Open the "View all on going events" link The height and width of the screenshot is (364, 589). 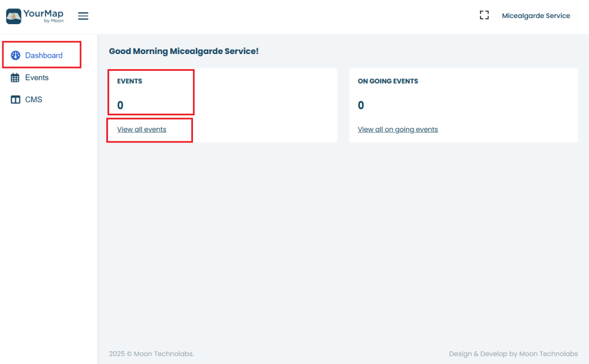pos(398,129)
